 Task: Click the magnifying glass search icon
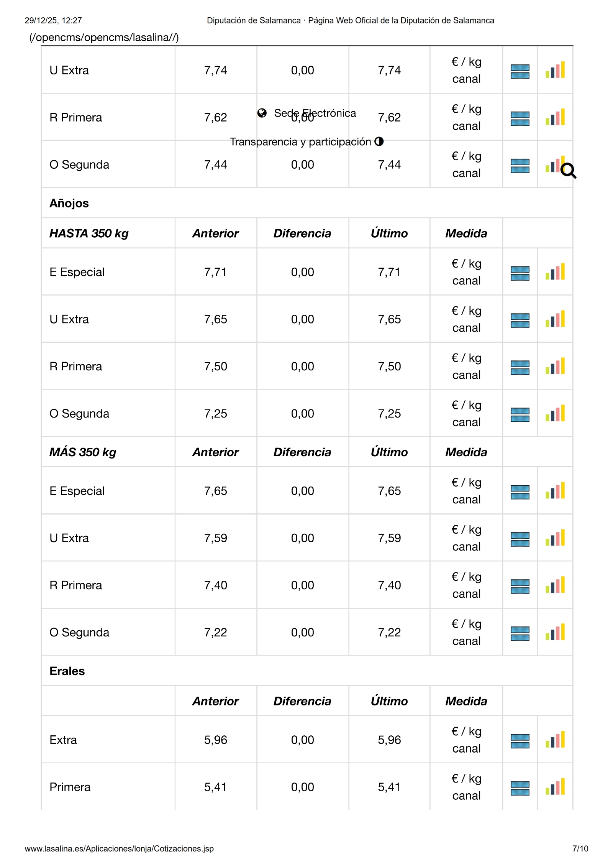[x=568, y=171]
